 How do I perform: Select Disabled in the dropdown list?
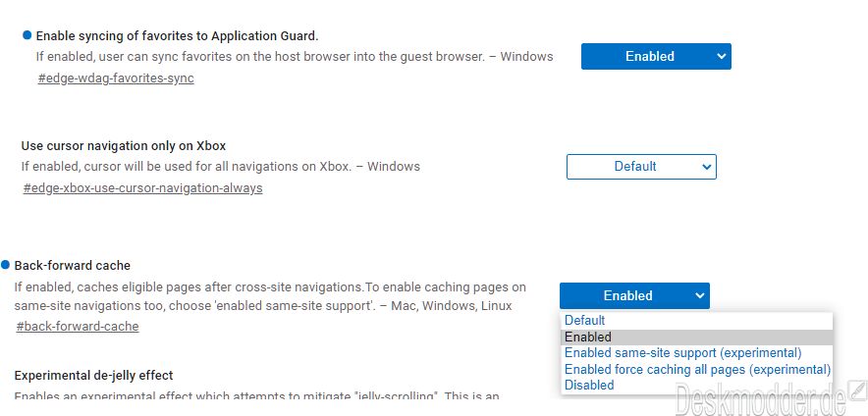[589, 385]
